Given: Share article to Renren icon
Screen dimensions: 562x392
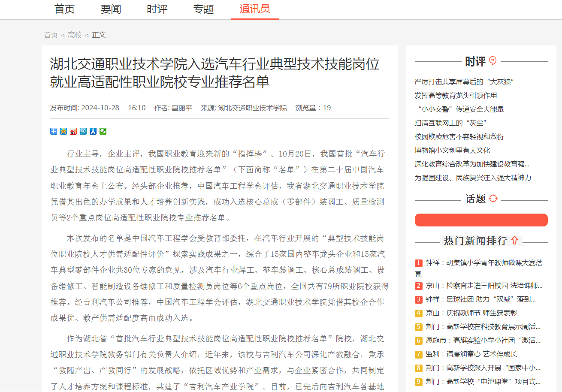Looking at the screenshot, I should click(93, 131).
